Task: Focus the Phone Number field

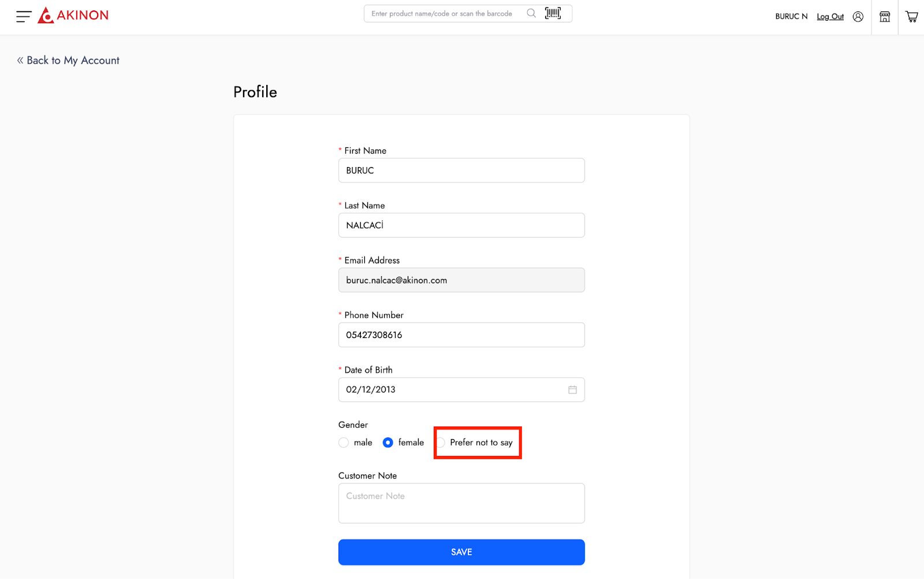Action: (461, 335)
